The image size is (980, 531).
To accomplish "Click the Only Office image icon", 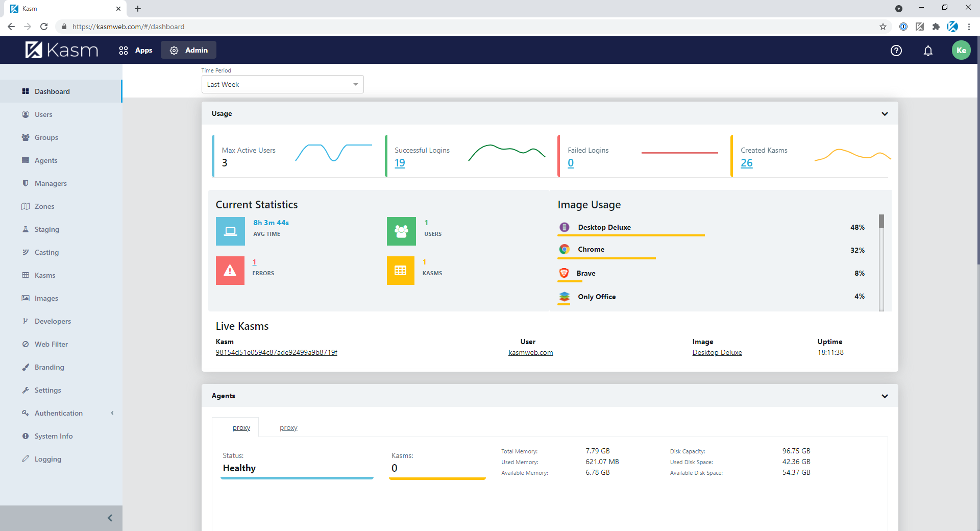I will (x=564, y=297).
